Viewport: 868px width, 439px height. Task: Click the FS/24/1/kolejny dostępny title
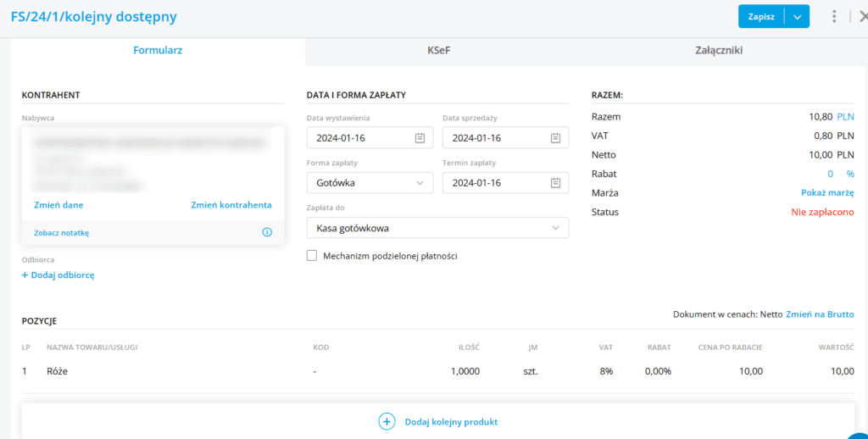[x=93, y=17]
